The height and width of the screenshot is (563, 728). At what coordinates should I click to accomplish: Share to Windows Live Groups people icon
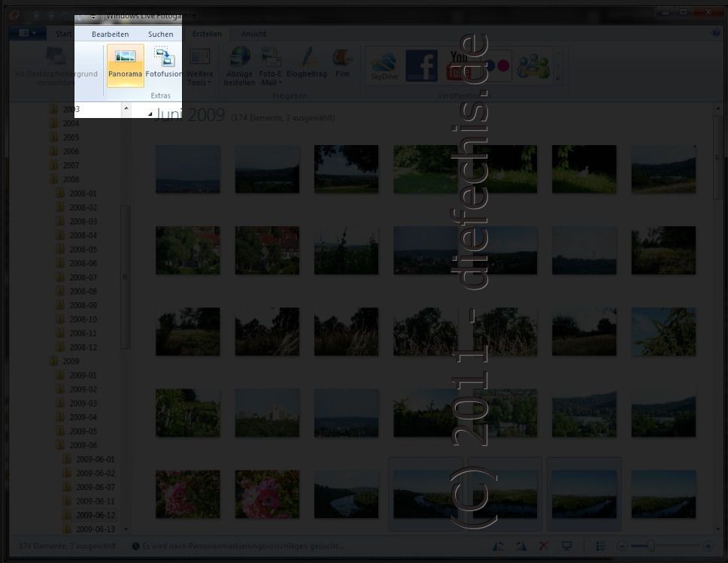pos(533,66)
